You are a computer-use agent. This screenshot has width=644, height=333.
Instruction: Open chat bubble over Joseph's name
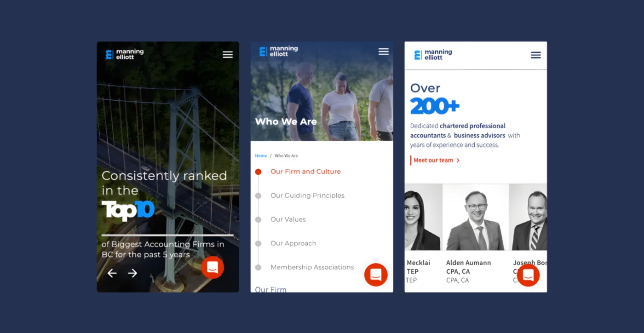pos(528,275)
